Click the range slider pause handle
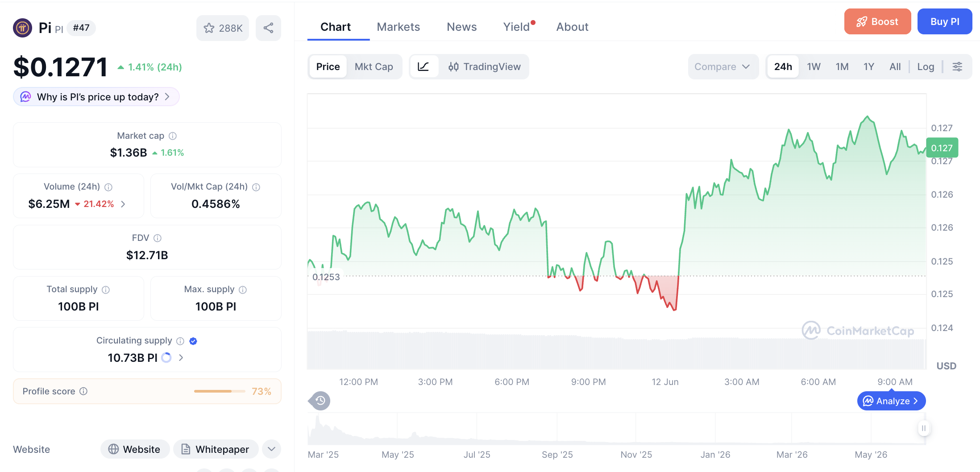Viewport: 980px width, 472px height. 924,428
